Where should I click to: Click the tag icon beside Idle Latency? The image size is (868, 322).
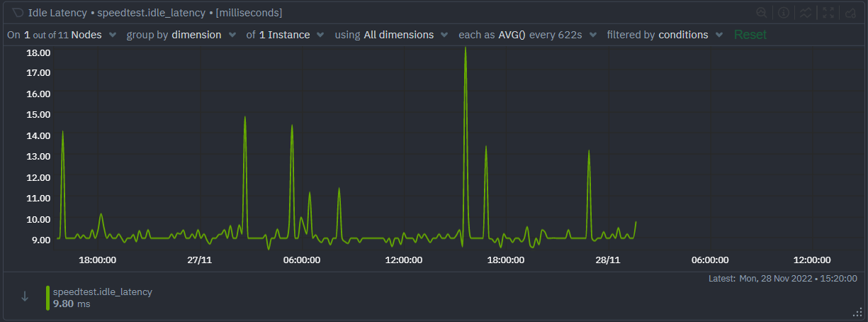(18, 13)
